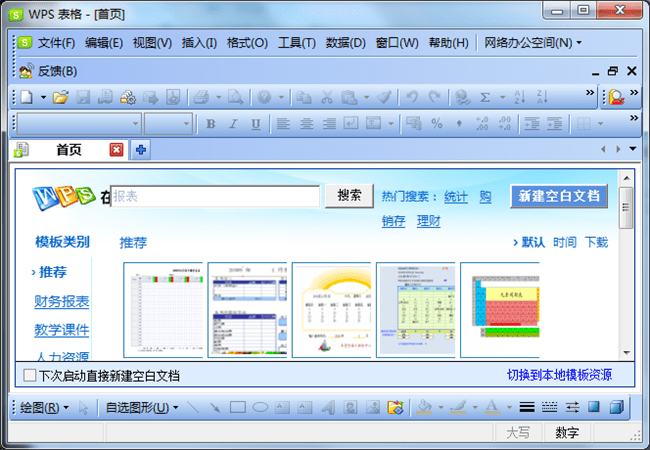Image resolution: width=650 pixels, height=450 pixels.
Task: Open the 统计 hot search link
Action: pyautogui.click(x=456, y=196)
